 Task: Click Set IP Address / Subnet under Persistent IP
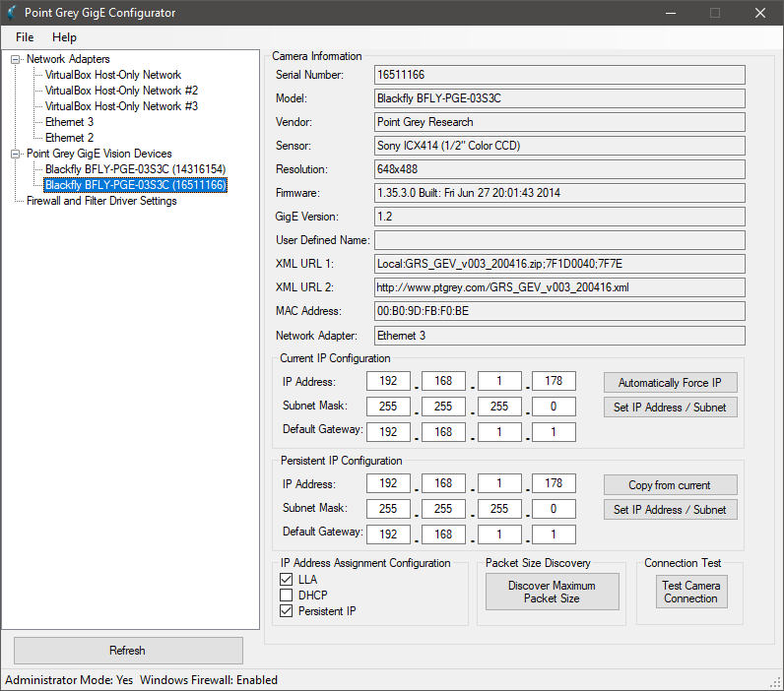point(670,510)
